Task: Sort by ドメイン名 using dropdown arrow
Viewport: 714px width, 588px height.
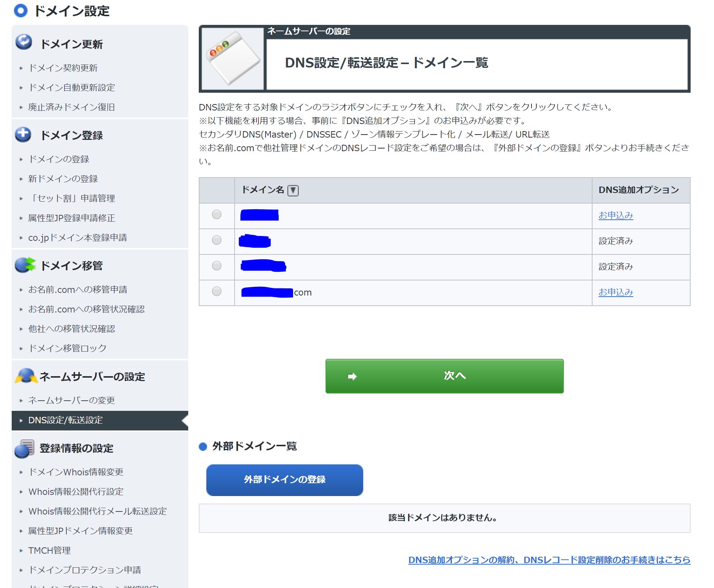Action: click(x=293, y=190)
